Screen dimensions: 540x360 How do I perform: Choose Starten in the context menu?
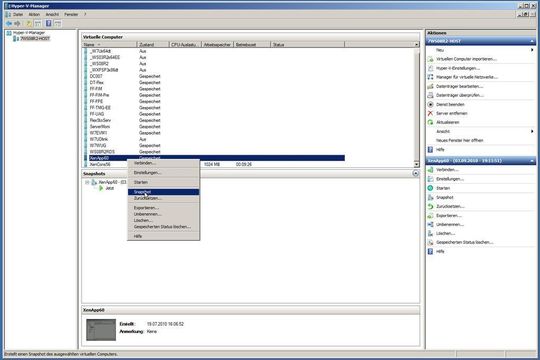pyautogui.click(x=164, y=182)
